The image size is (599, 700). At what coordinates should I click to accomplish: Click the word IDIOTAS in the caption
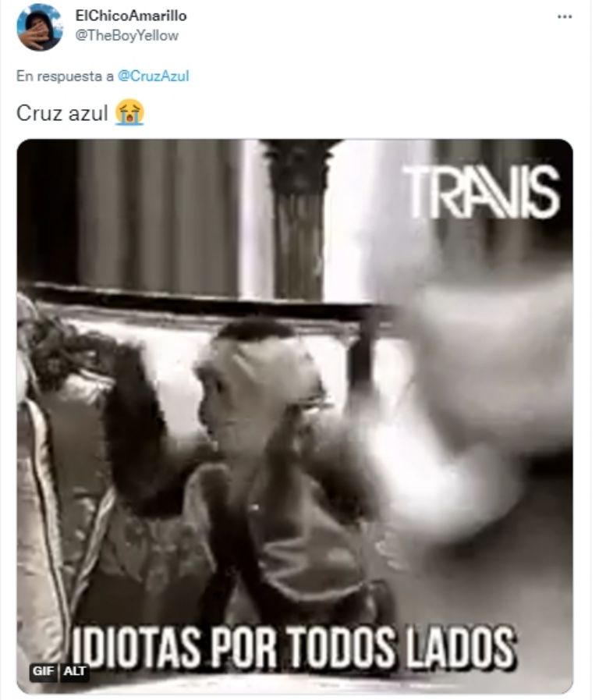tap(136, 647)
